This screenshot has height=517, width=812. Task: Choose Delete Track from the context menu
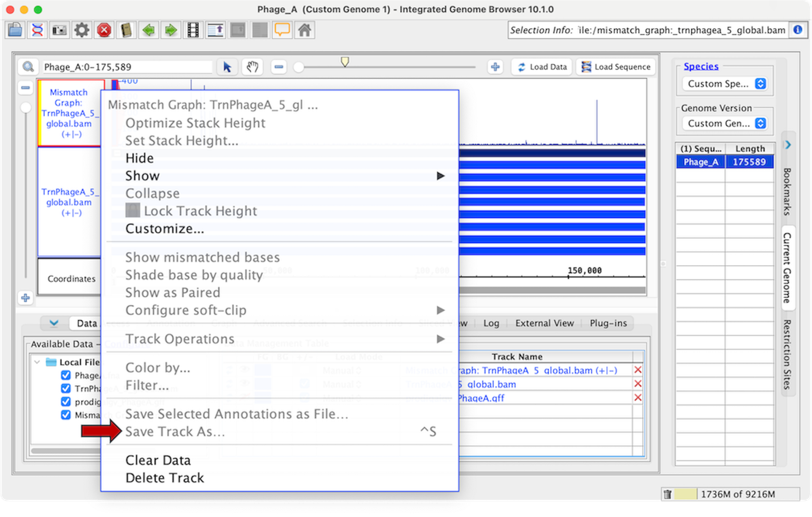tap(164, 478)
